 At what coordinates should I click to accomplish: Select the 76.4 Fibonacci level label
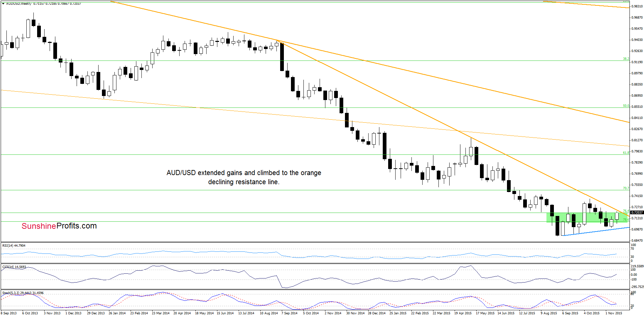click(x=626, y=211)
